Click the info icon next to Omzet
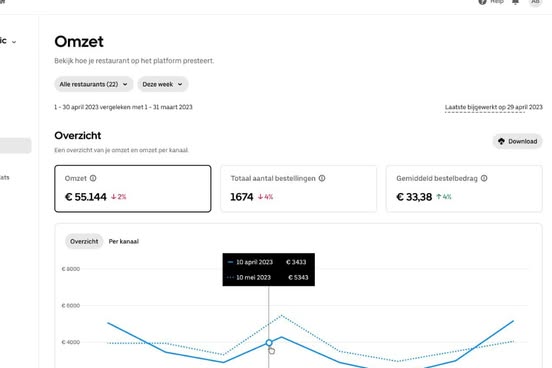This screenshot has width=552, height=368. (93, 178)
